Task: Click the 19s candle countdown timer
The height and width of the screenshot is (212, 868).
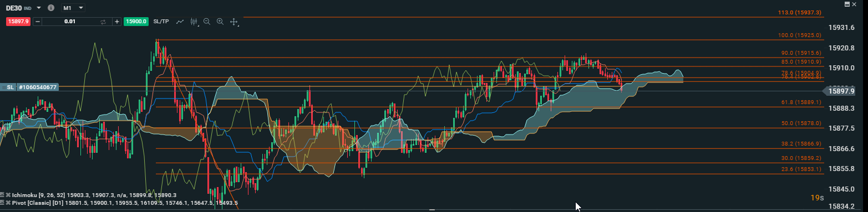Action: click(817, 198)
